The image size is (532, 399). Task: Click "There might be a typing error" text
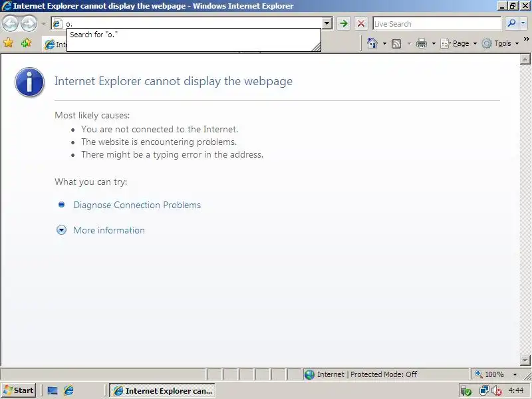172,155
